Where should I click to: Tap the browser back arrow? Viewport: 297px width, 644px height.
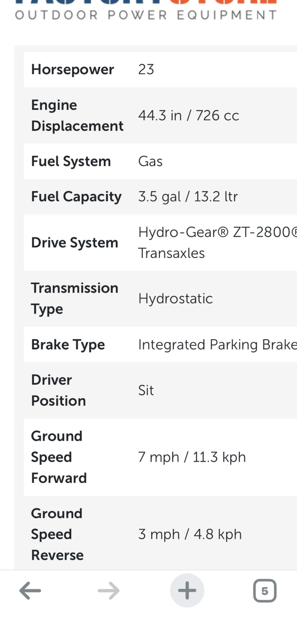pos(30,591)
